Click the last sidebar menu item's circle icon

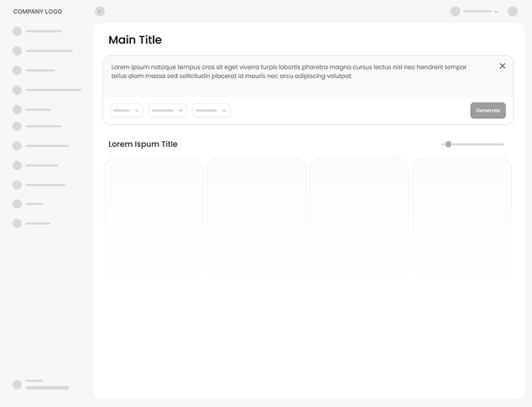pyautogui.click(x=17, y=223)
